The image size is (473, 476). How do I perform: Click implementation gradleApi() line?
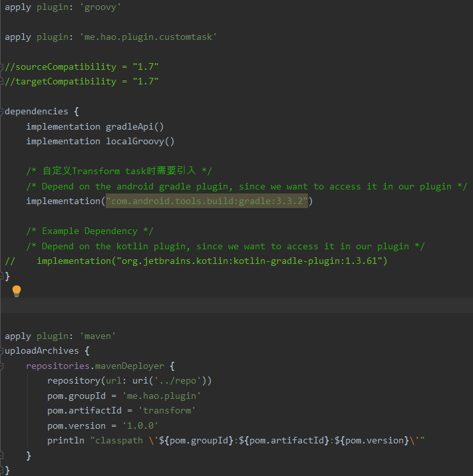pos(94,126)
